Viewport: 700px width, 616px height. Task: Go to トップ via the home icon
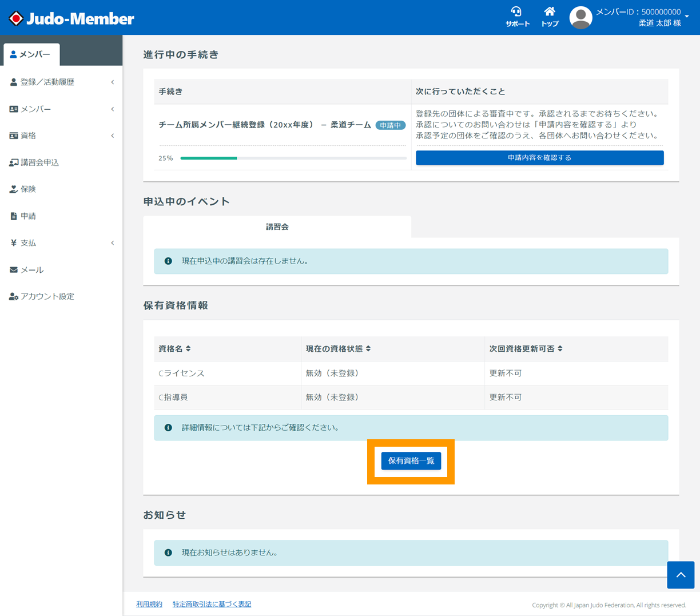pos(550,11)
